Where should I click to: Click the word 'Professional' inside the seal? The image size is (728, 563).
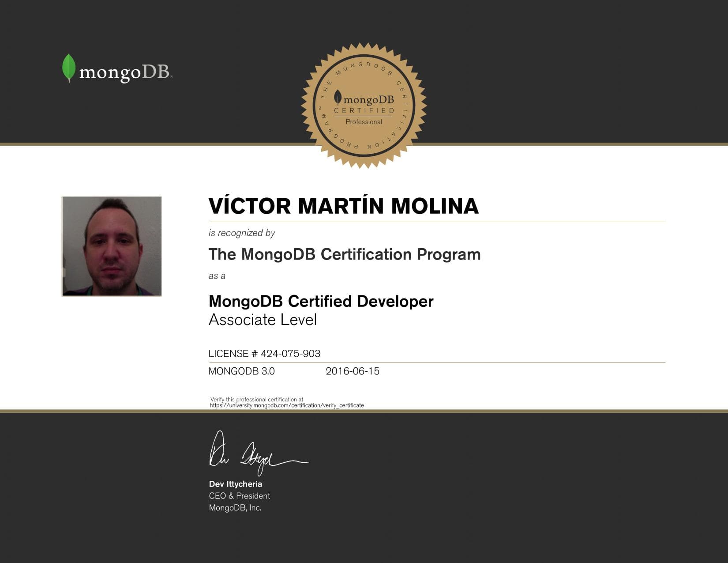364,122
